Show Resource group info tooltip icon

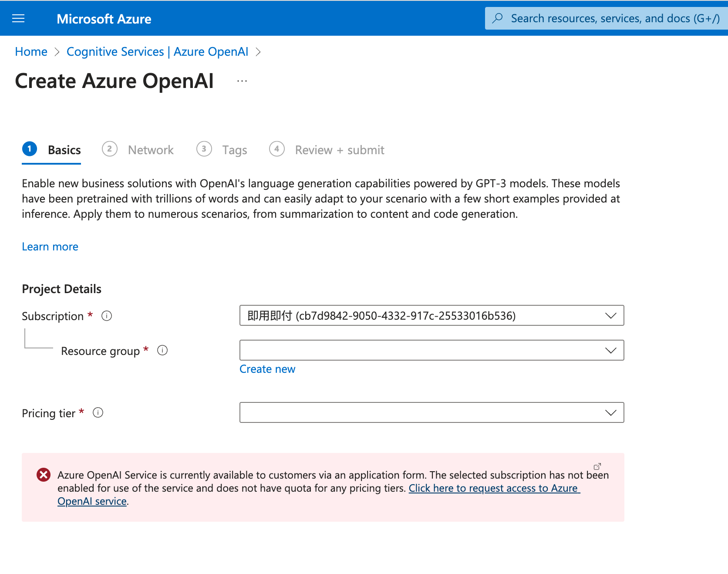[162, 350]
